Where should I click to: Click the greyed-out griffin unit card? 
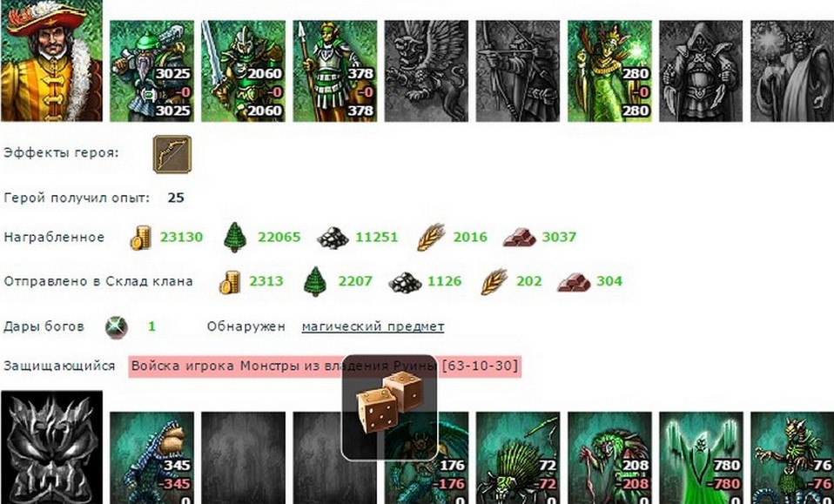click(426, 71)
